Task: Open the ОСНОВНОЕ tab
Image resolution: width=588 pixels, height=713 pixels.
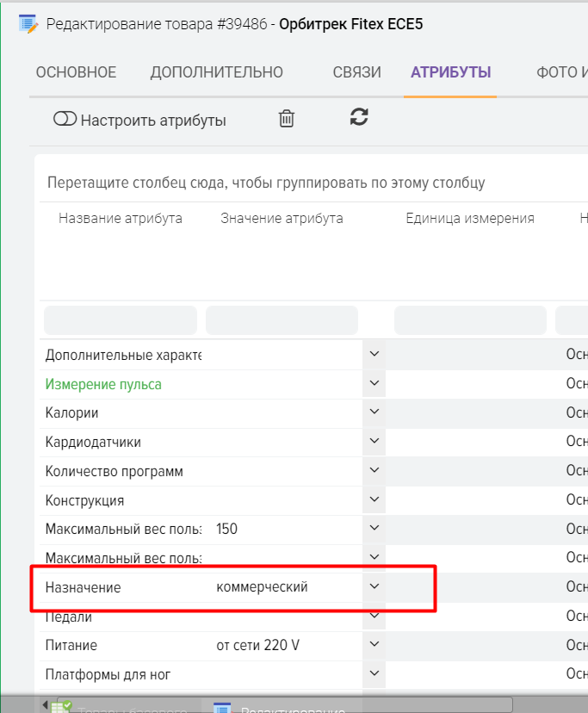Action: (x=76, y=72)
